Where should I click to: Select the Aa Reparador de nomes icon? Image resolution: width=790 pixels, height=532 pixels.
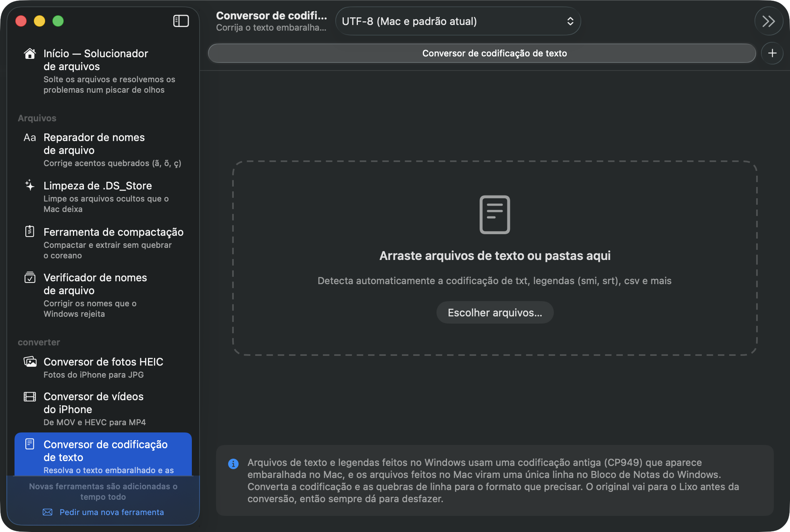pyautogui.click(x=30, y=138)
